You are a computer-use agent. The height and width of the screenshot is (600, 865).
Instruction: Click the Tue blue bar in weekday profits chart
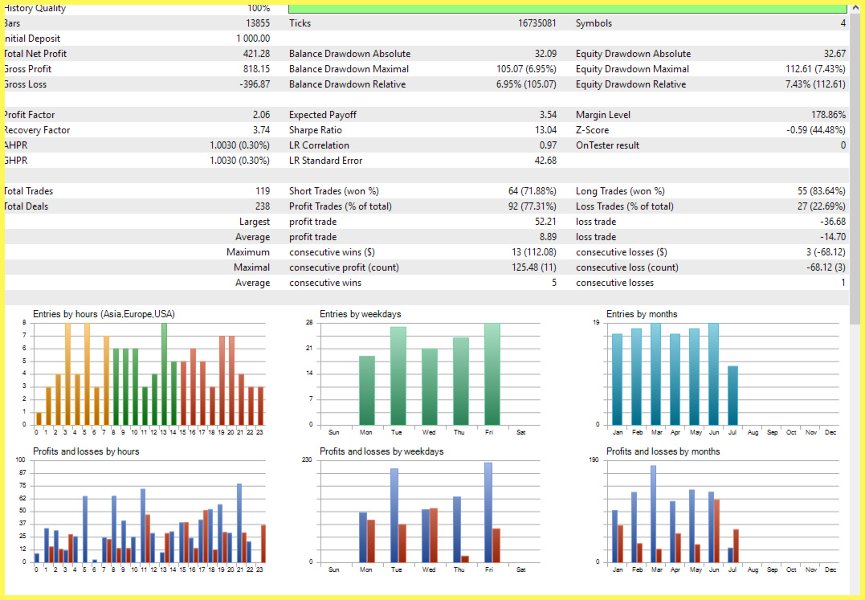coord(394,515)
